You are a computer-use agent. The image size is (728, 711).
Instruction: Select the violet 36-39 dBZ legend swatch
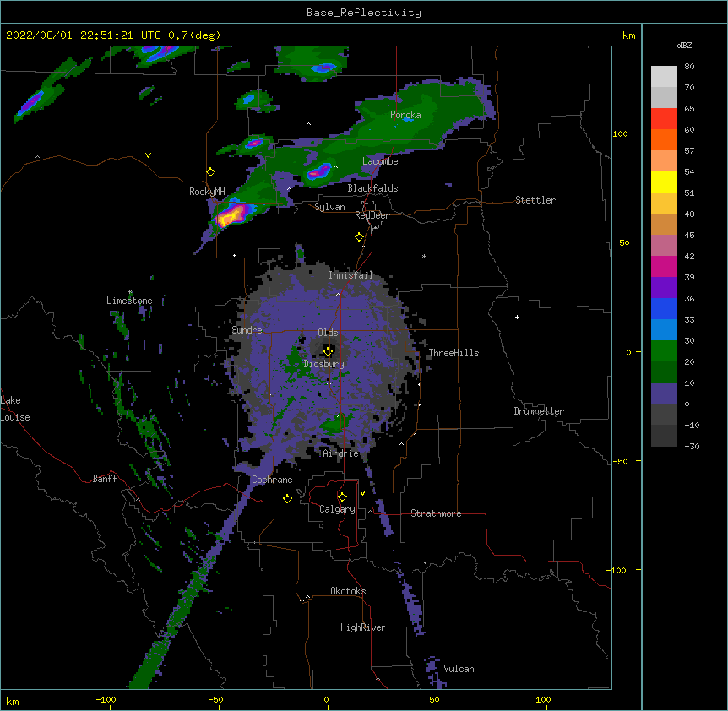[664, 288]
